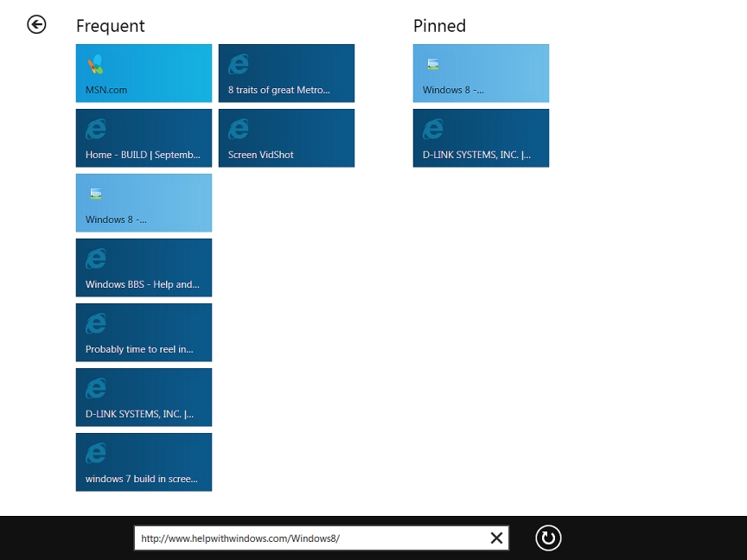Open the pinned 'D-LINK SYSTEMS, INC.' tile
The height and width of the screenshot is (560, 747).
tap(481, 138)
